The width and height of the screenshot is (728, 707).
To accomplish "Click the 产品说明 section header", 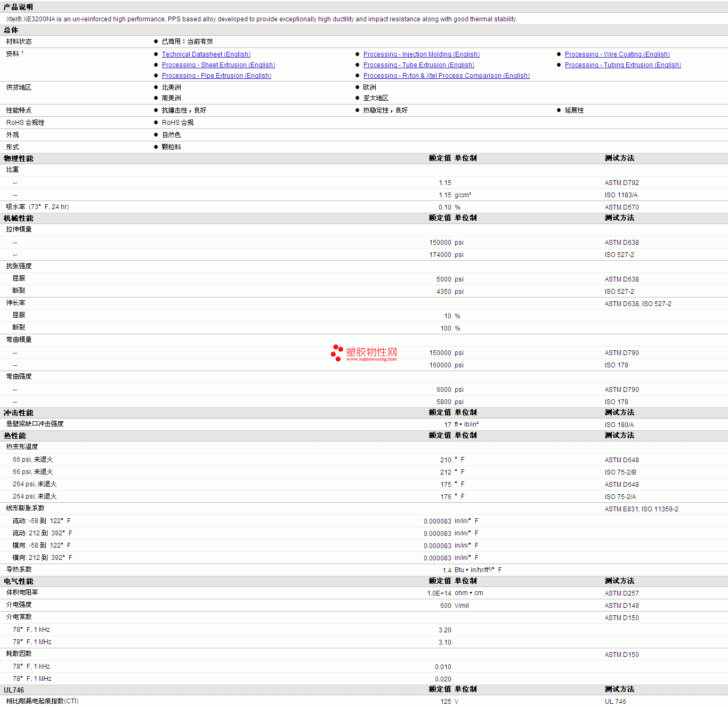I will point(18,7).
